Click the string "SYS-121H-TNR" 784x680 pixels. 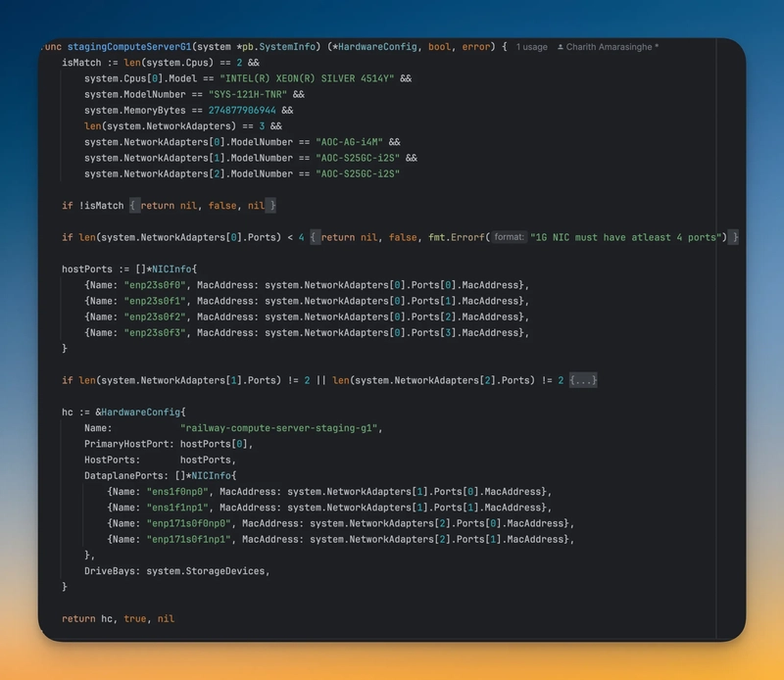pyautogui.click(x=248, y=94)
